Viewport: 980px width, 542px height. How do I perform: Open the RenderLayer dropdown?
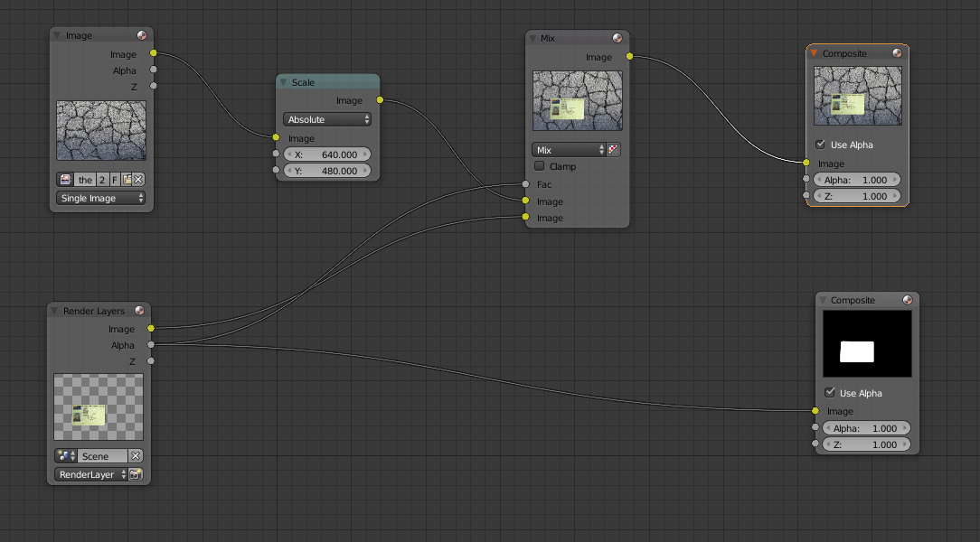(91, 474)
